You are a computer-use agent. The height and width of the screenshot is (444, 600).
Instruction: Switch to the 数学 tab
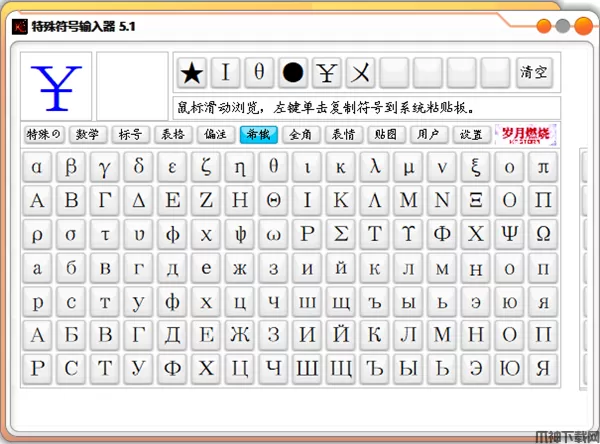(87, 134)
